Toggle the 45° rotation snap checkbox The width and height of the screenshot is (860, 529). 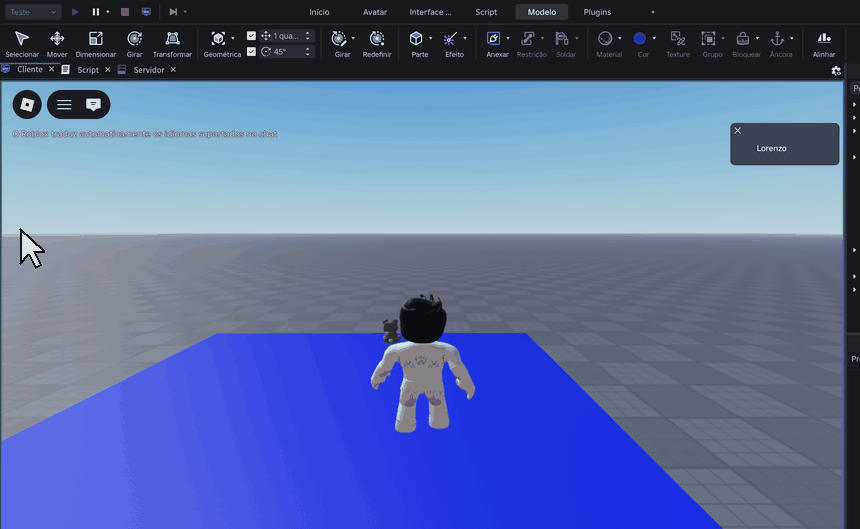point(251,52)
